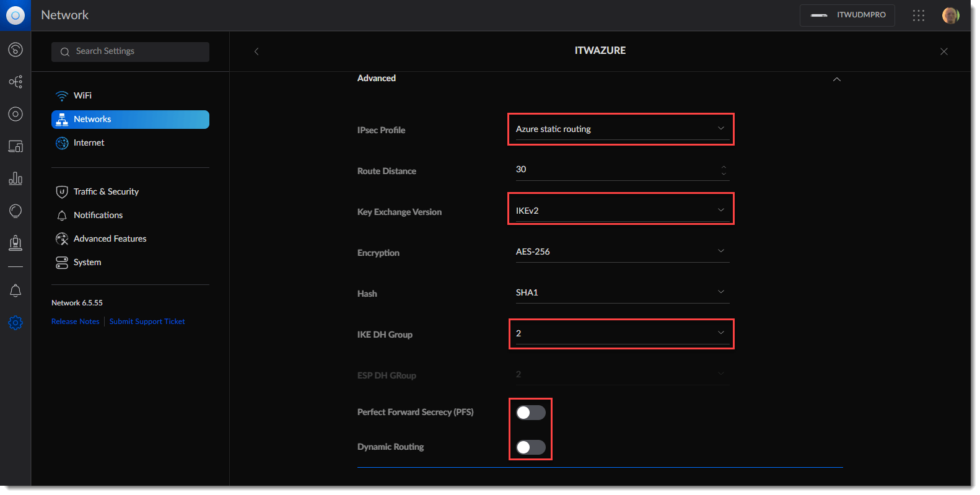Open the IKE DH Group dropdown

click(x=622, y=333)
